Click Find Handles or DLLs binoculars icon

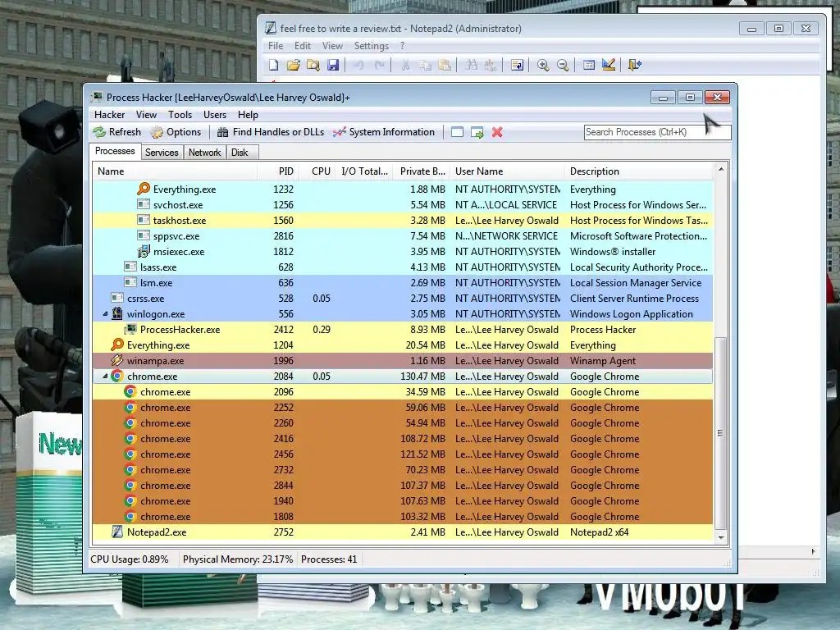[223, 132]
